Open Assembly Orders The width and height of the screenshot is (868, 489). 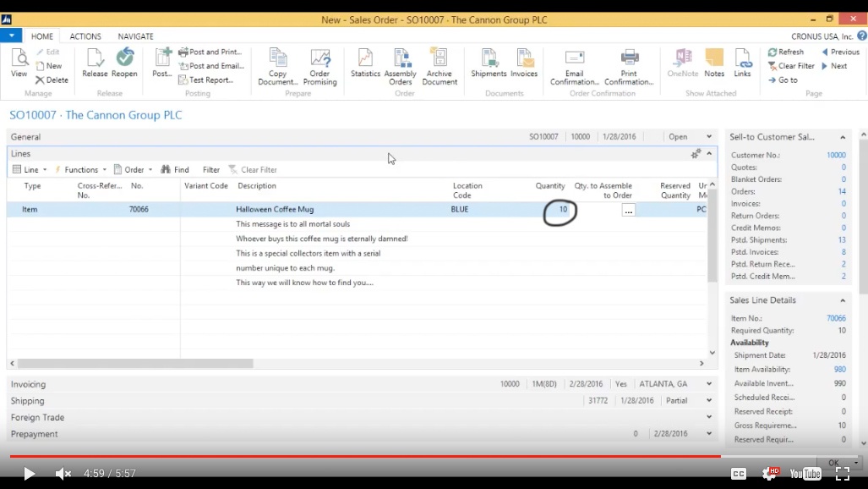pos(401,67)
